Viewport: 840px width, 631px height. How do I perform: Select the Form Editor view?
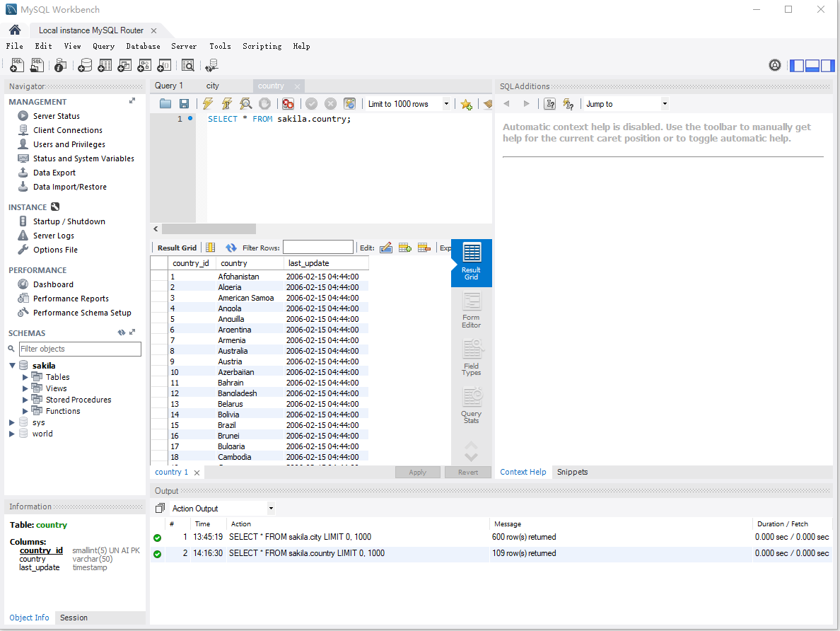coord(472,310)
